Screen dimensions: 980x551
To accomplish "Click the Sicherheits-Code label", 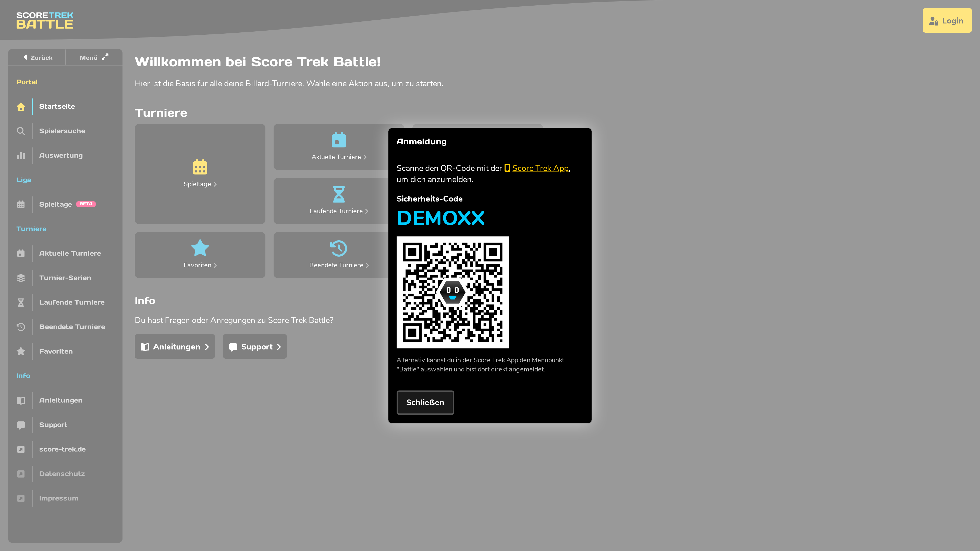I will point(430,199).
